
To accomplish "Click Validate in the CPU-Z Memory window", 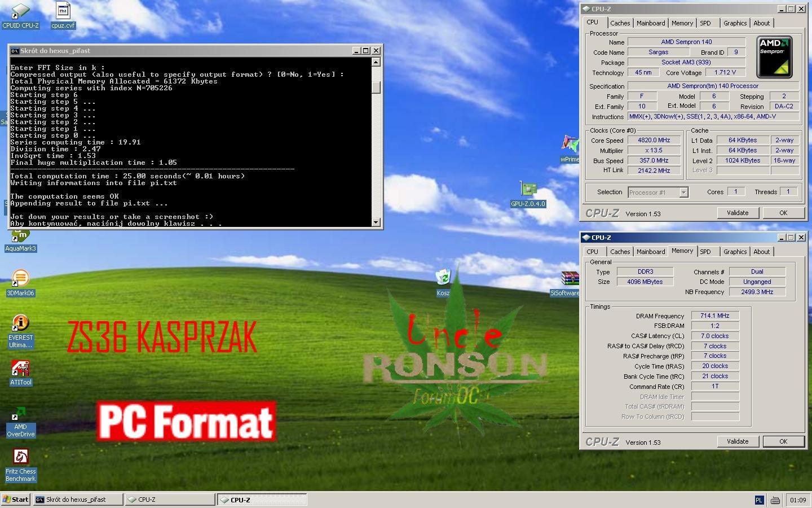I will 738,441.
